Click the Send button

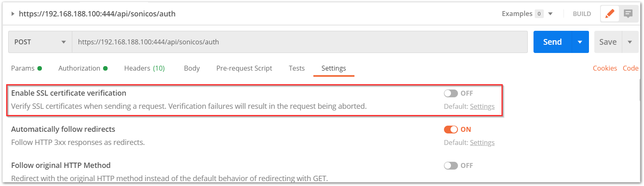552,42
